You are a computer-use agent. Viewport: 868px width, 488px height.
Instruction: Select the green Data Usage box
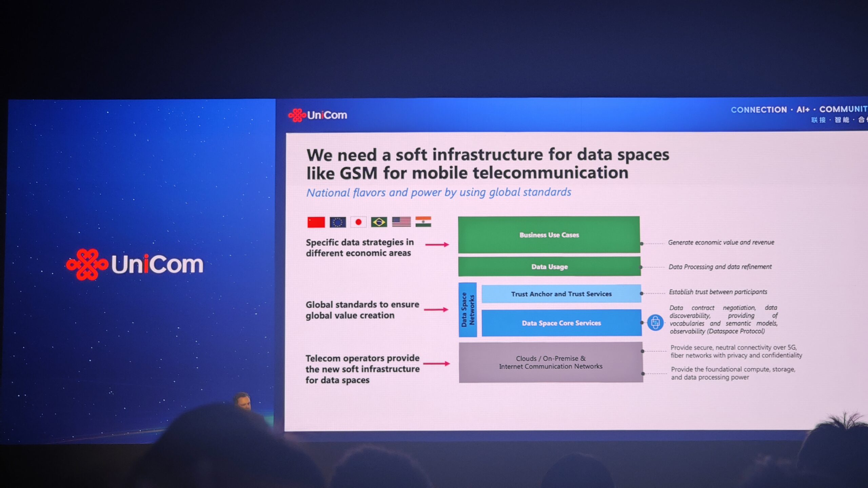549,267
